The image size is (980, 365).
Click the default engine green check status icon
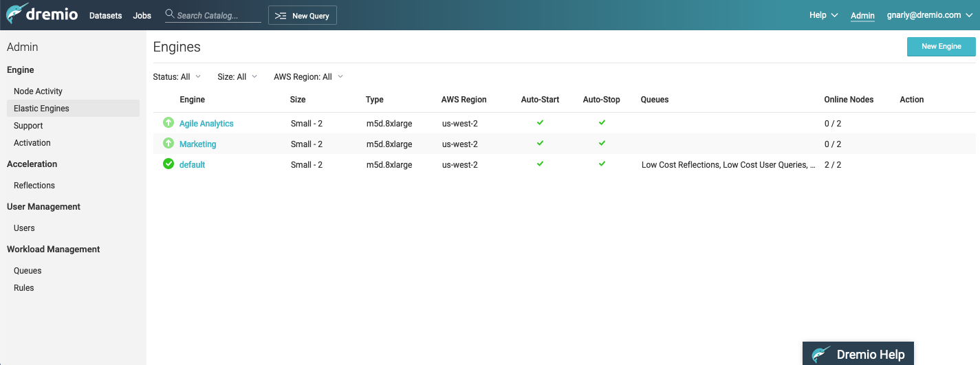168,164
